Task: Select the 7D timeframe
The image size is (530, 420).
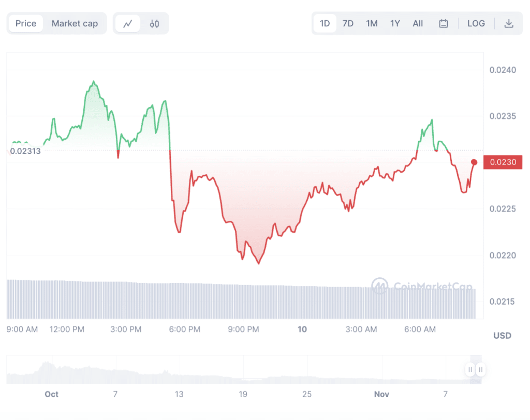Action: pos(348,23)
